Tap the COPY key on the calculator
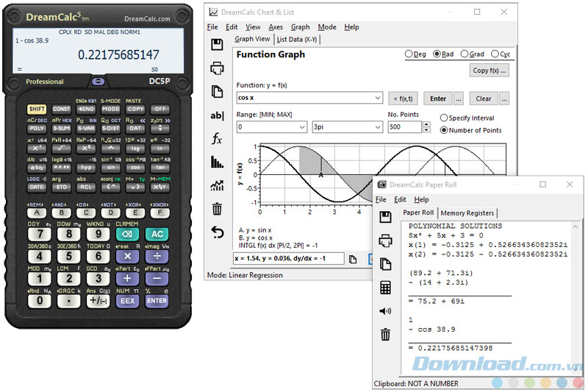The height and width of the screenshot is (392, 588). 135,109
